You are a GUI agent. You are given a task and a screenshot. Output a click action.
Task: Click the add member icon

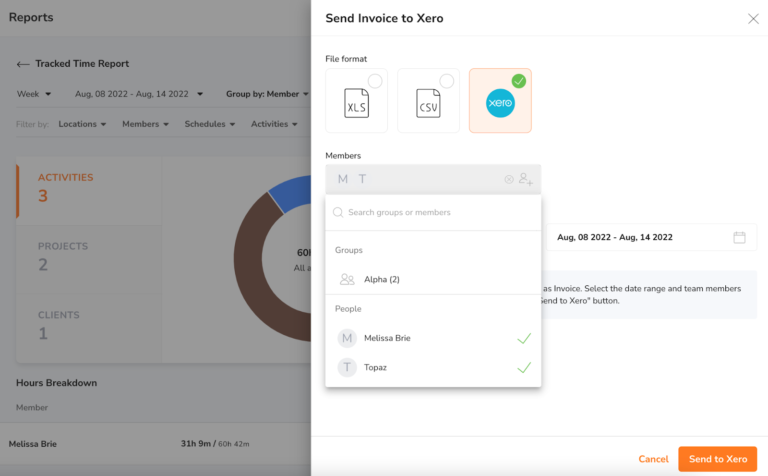click(526, 179)
